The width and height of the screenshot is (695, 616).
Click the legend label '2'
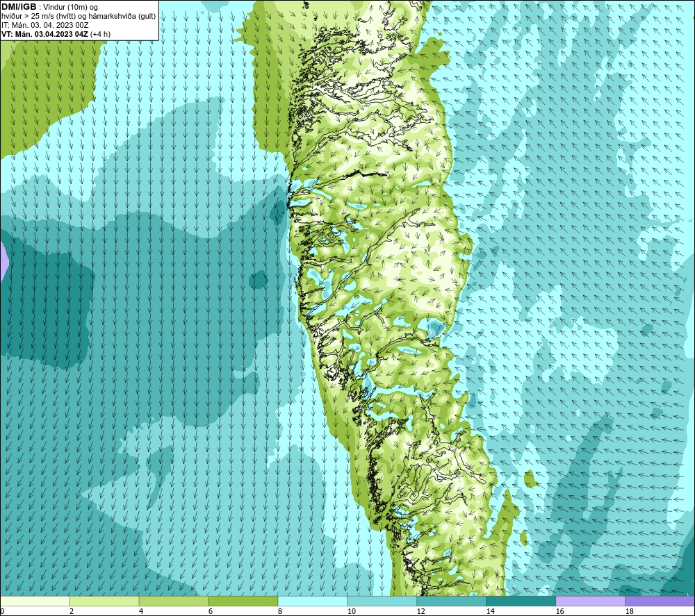pyautogui.click(x=72, y=612)
